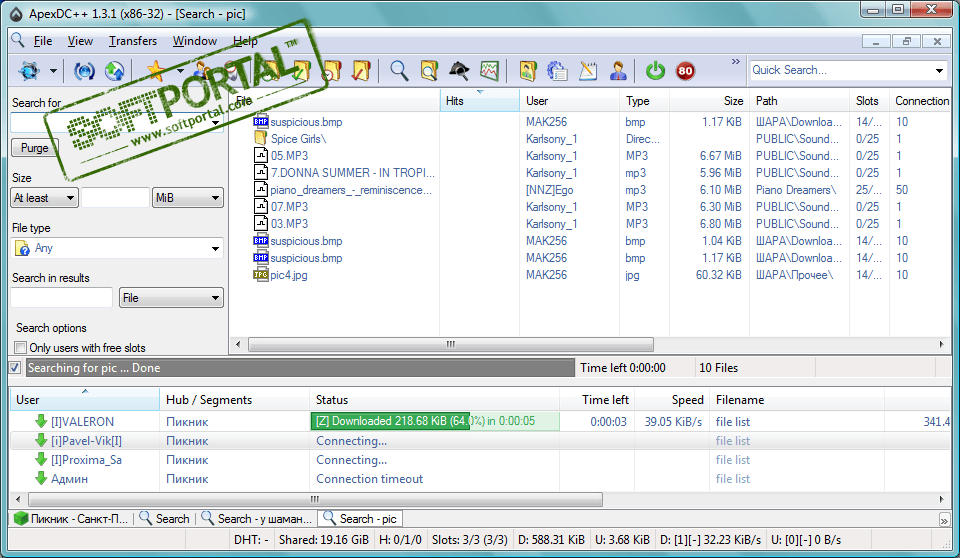Open the folder icon with clock badge
This screenshot has height=558, width=960.
point(332,71)
